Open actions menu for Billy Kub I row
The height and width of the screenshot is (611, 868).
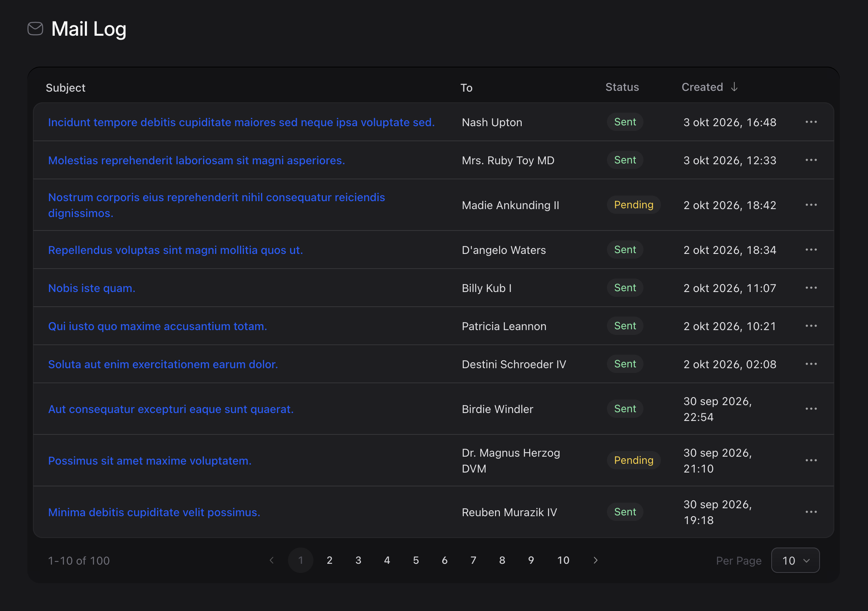(811, 288)
